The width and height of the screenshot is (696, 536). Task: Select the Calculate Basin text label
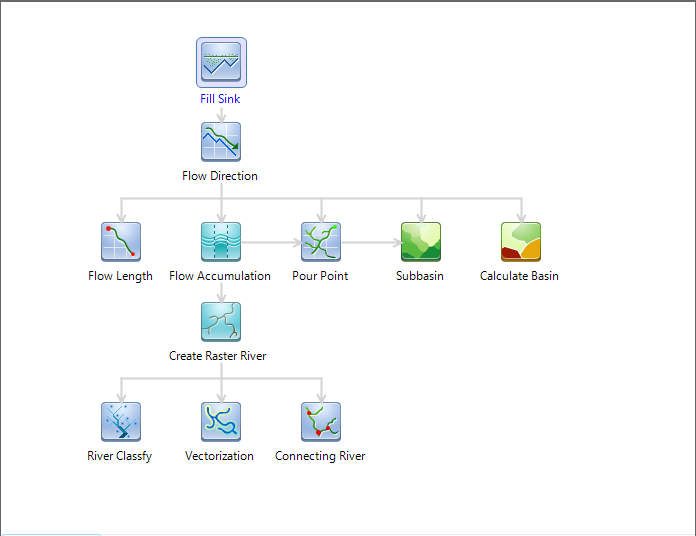(519, 276)
